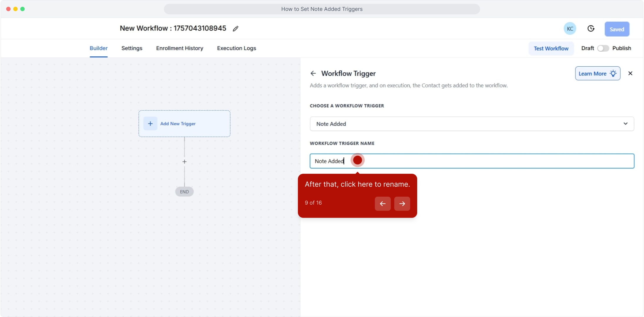Switch to the Settings tab
The image size is (644, 317).
click(132, 48)
